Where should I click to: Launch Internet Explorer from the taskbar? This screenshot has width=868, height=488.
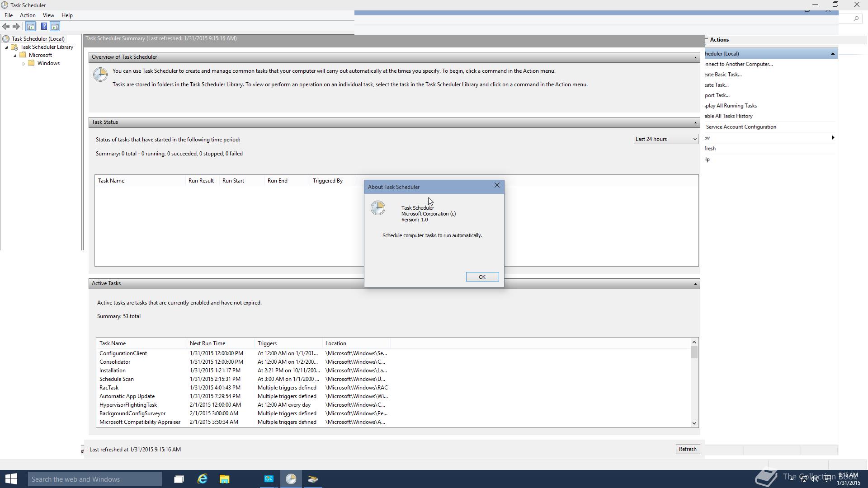[202, 479]
